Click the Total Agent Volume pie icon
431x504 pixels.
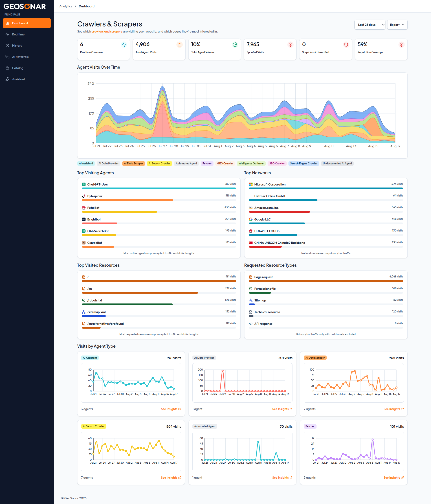point(235,44)
